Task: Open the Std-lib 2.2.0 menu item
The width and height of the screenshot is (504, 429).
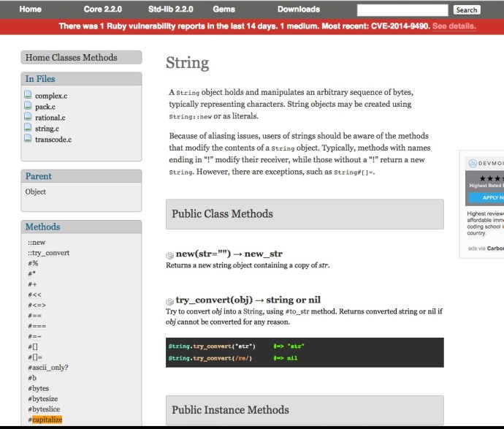Action: point(170,10)
